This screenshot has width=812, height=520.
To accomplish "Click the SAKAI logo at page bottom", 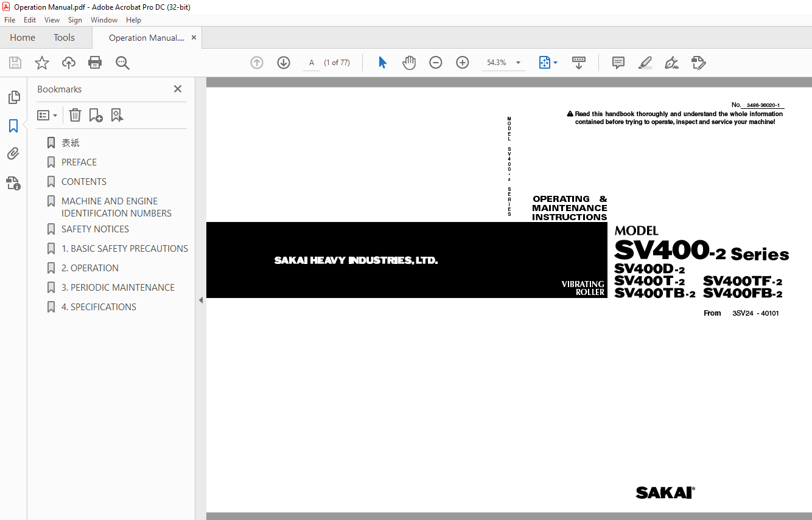I will [x=665, y=493].
